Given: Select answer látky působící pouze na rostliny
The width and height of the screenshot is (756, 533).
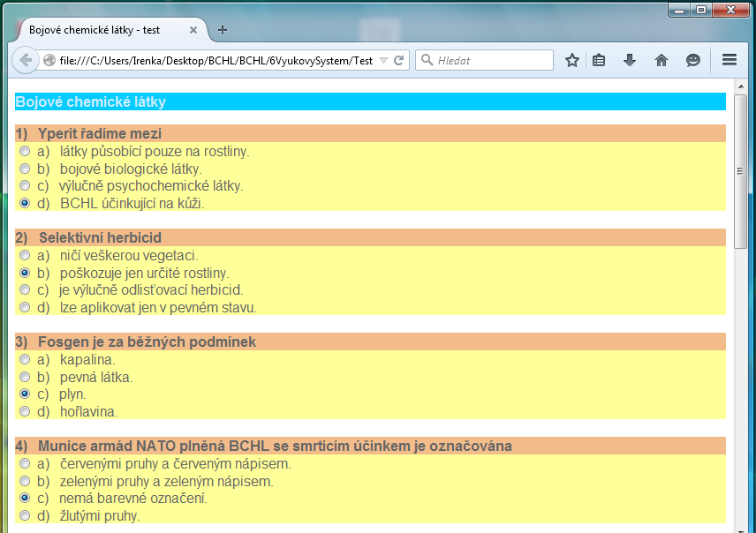Looking at the screenshot, I should point(25,151).
